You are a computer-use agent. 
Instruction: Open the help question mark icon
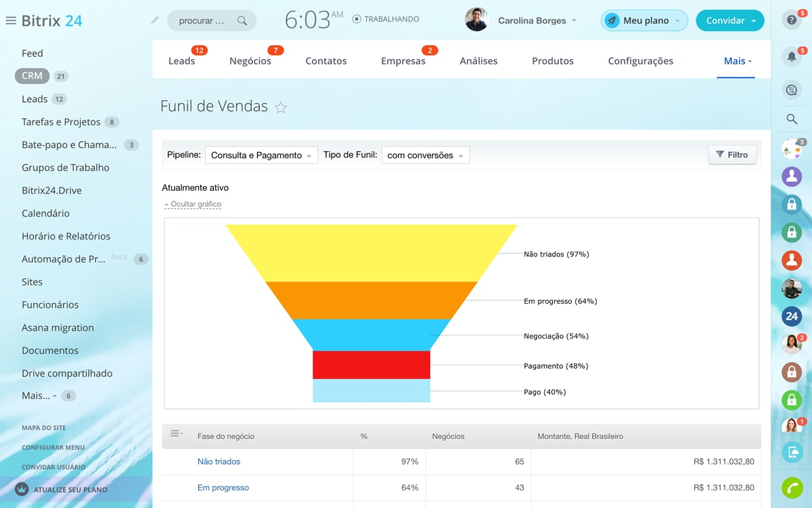(792, 20)
